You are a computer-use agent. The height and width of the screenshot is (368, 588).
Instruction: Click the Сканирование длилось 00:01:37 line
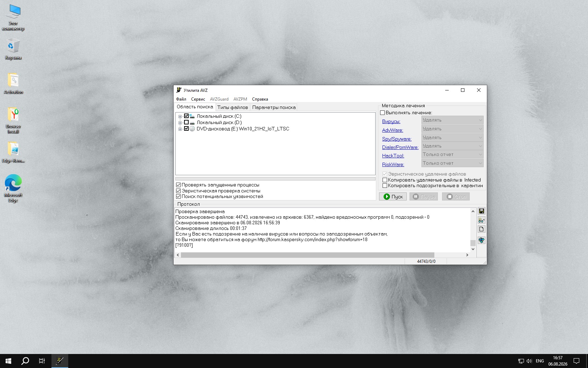tap(211, 228)
